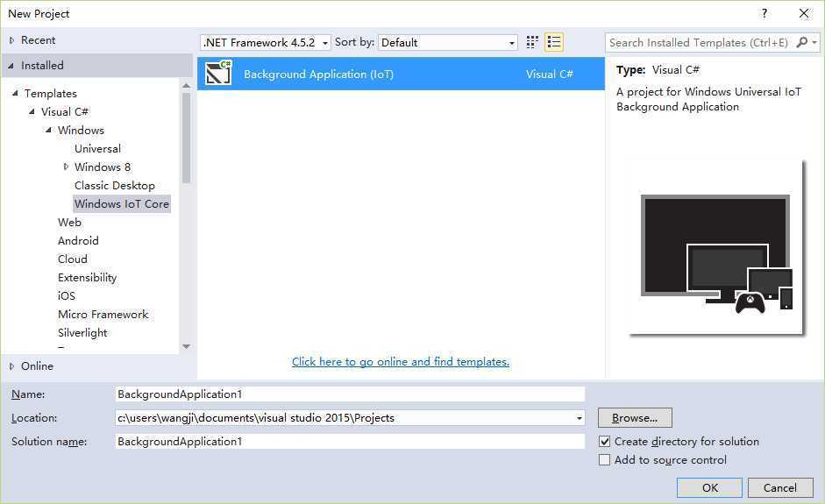Open search options dropdown arrow
The image size is (825, 504).
[x=814, y=42]
